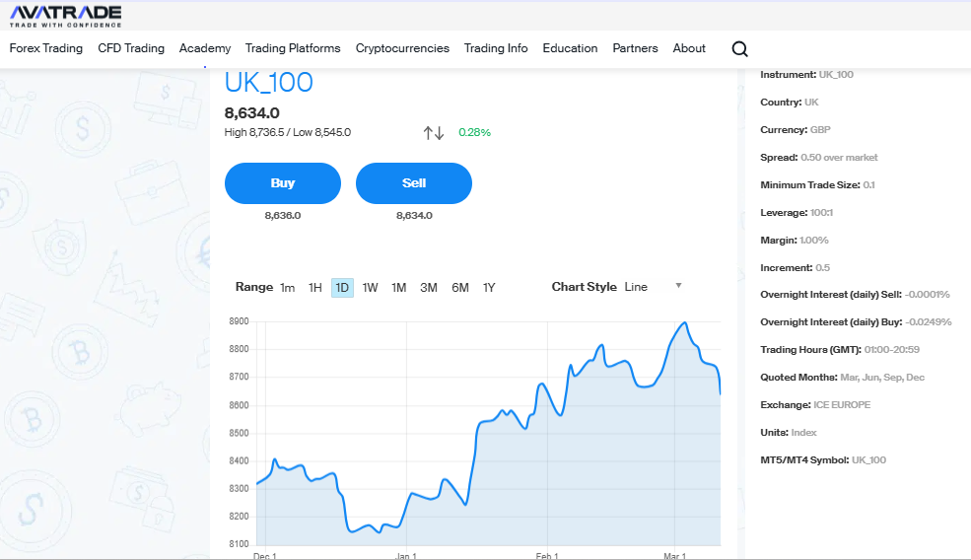
Task: Click the March peak on the line chart
Action: [684, 322]
